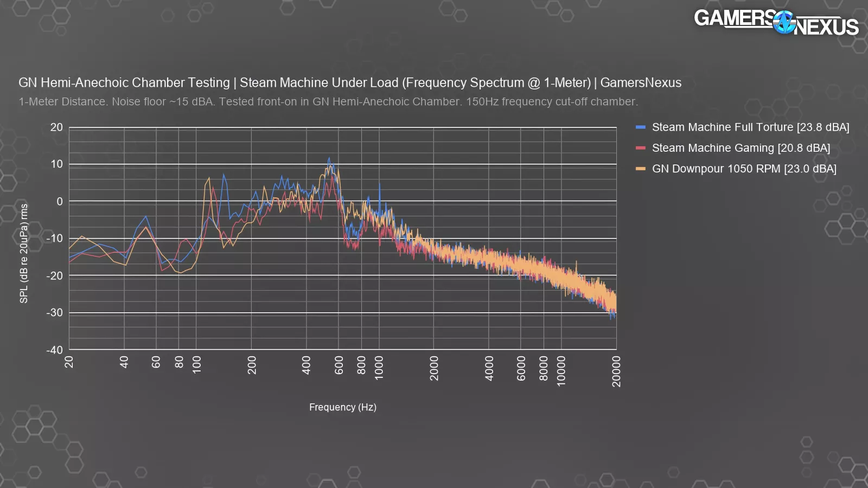Click the frequency axis label "400"

(x=307, y=364)
